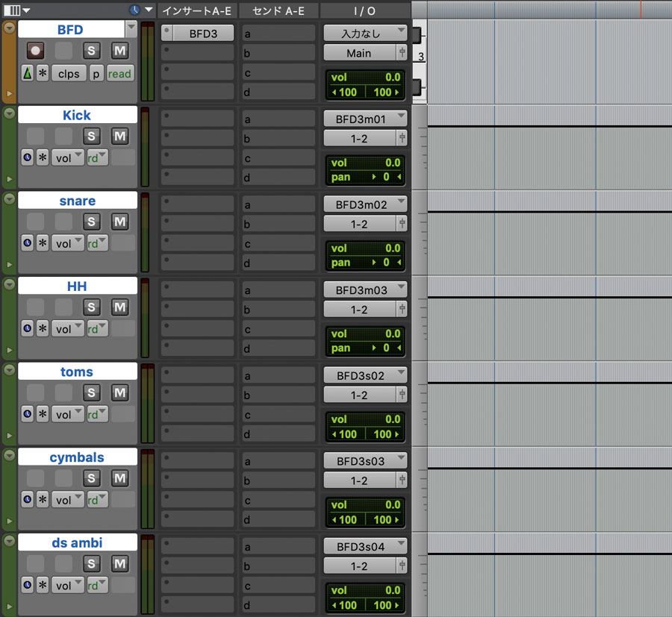Screen dimensions: 672x617
Task: Click the Kick track pan 0 field
Action: [365, 177]
